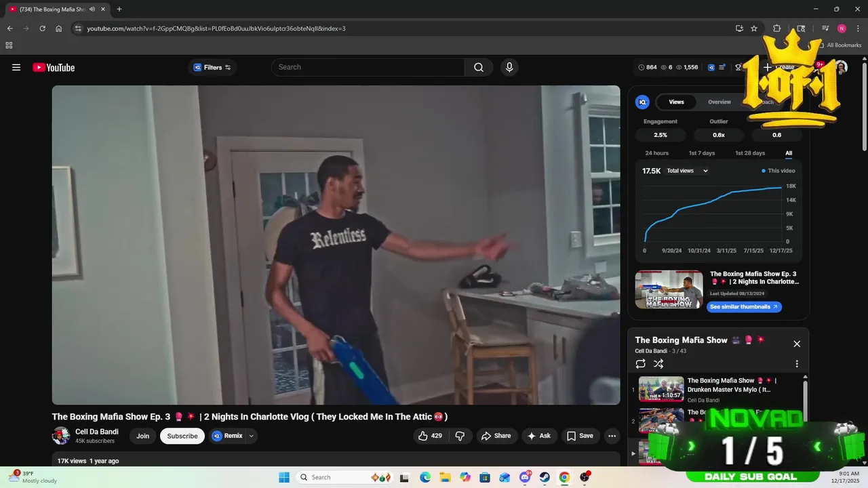Switch to the vidIQ Overview tab
Viewport: 868px width, 488px height.
(x=719, y=102)
